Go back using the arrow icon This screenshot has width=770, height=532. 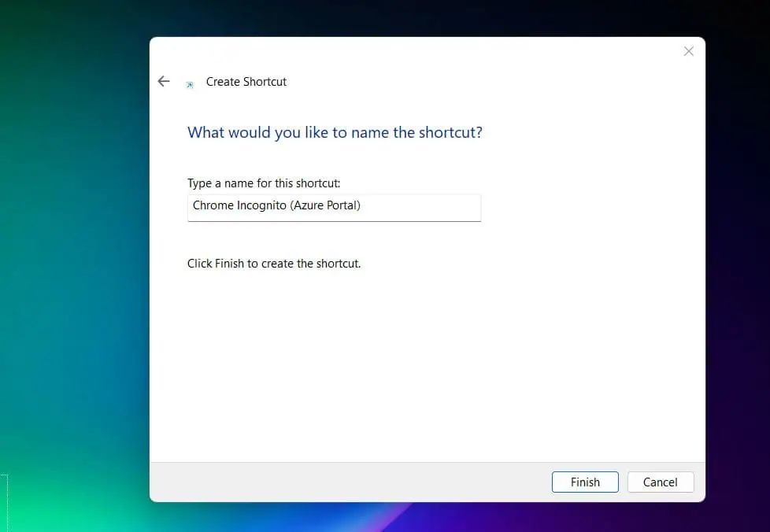click(x=164, y=81)
